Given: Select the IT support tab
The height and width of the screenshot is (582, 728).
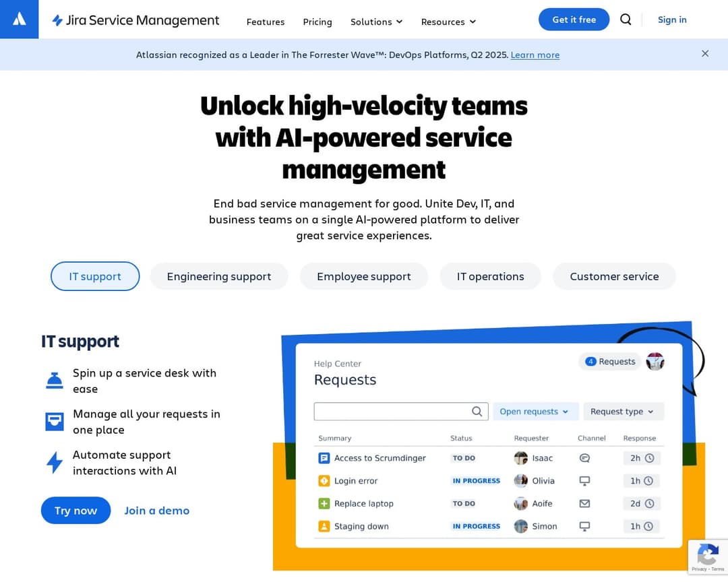Looking at the screenshot, I should (x=95, y=276).
